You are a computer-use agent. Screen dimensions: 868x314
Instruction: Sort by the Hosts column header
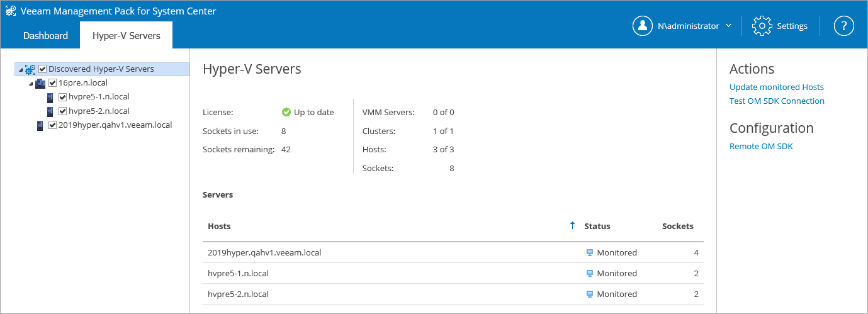click(219, 227)
